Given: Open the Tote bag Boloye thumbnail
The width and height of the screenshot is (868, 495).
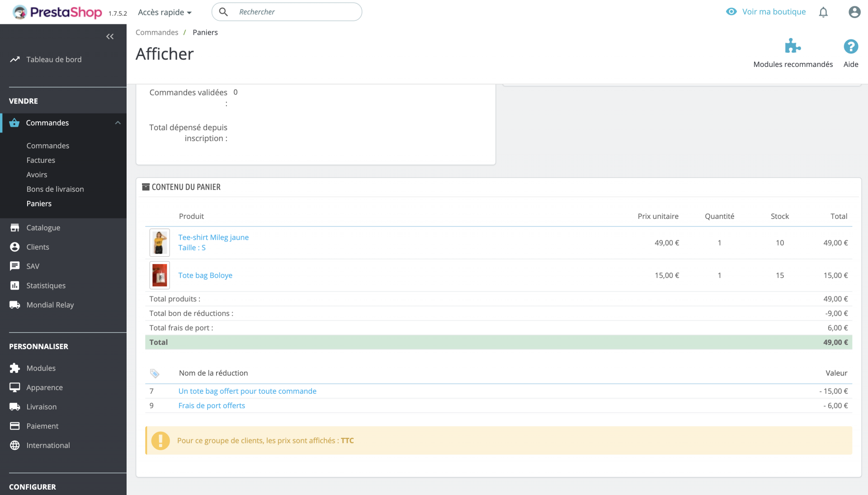Looking at the screenshot, I should click(x=160, y=275).
